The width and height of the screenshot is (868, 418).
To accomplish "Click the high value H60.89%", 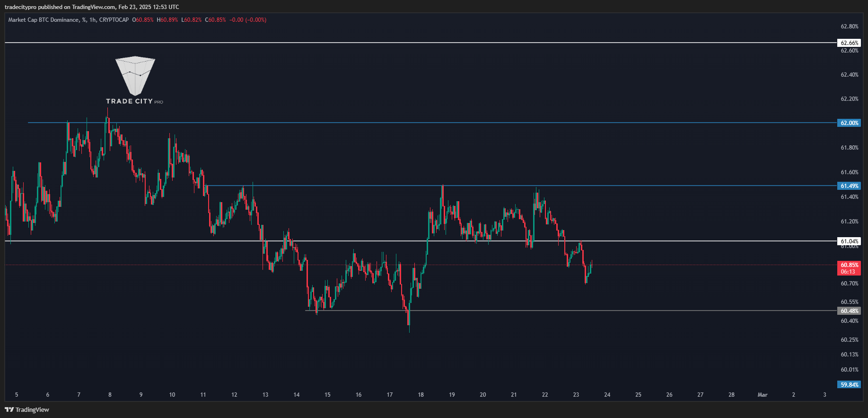I will click(167, 20).
